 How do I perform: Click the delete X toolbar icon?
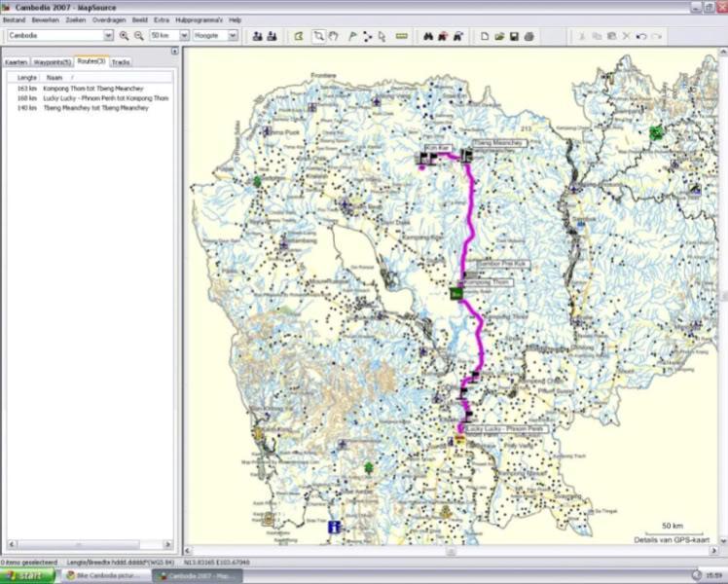pyautogui.click(x=627, y=36)
